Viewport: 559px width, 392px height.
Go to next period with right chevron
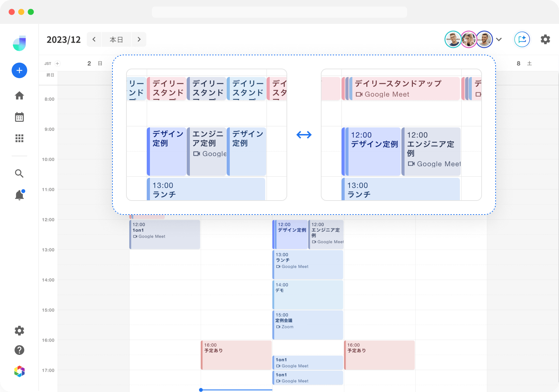pos(139,39)
